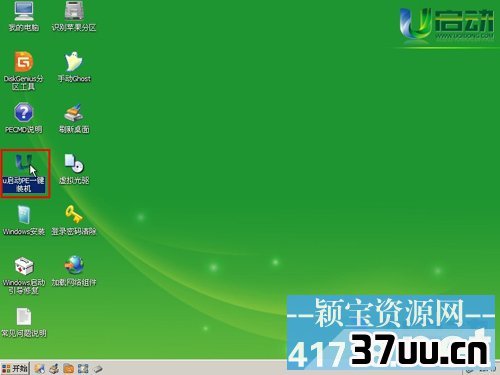This screenshot has height=375, width=500.
Task: Click orange DiskGenius quick-launch taskbar icon
Action: coord(69,369)
